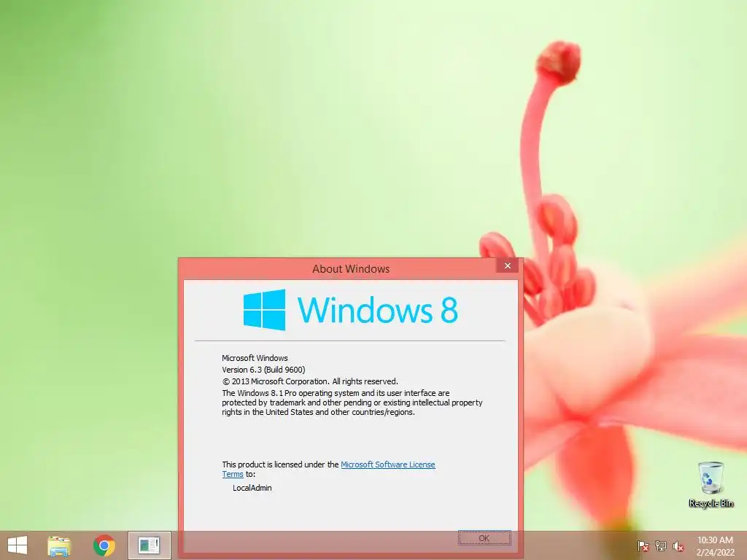Screen dimensions: 747x560
Task: Click OK in About Windows dialog
Action: (484, 538)
